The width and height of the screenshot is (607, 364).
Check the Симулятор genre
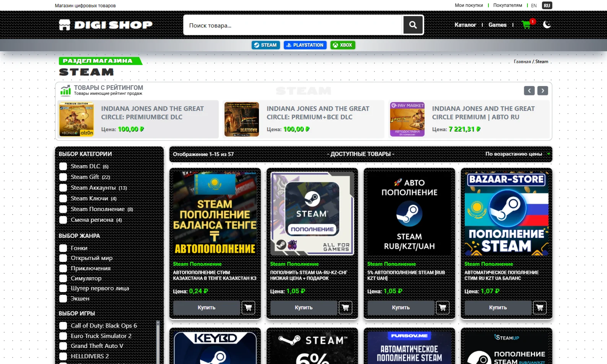[63, 278]
